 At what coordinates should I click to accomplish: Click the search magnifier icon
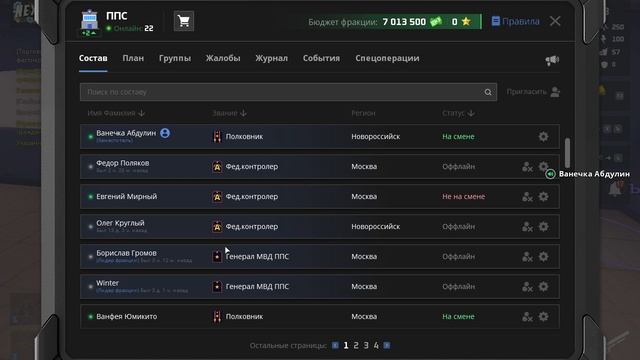488,92
